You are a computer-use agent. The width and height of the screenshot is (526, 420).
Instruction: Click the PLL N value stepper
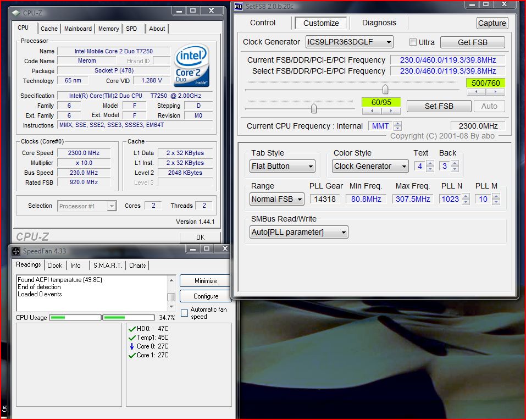click(x=466, y=199)
